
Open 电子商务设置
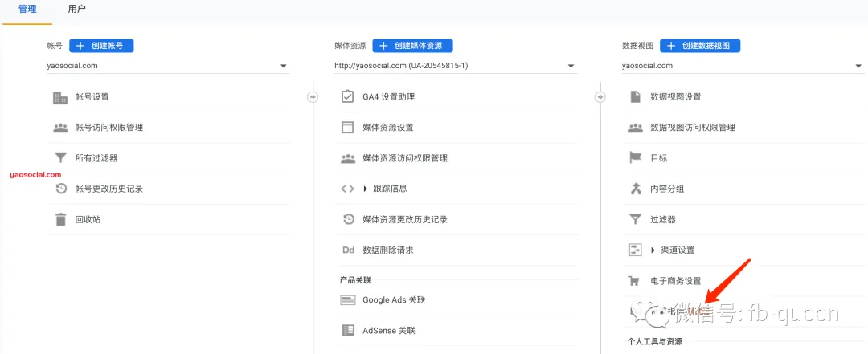coord(675,281)
